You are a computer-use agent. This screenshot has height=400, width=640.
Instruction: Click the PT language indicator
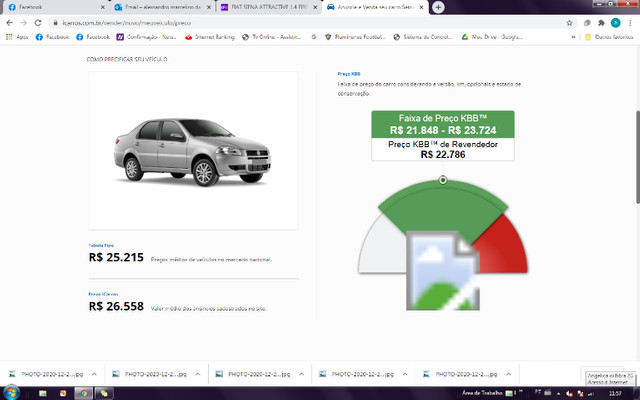coord(538,392)
